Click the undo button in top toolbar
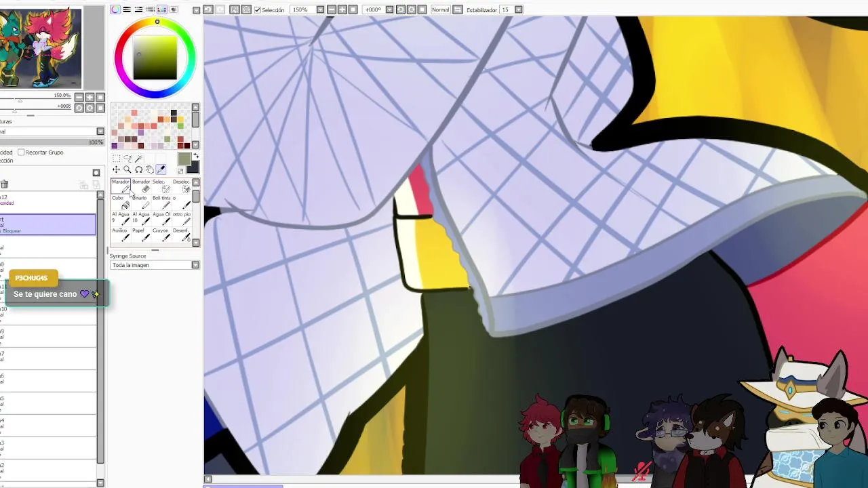The width and height of the screenshot is (868, 488). coord(208,9)
